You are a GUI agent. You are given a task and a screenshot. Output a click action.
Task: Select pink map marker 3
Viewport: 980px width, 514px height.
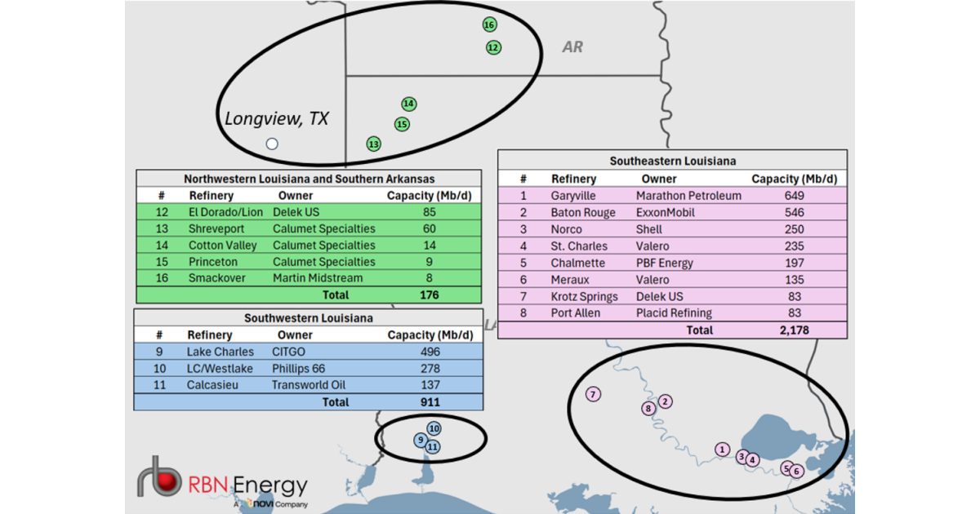pyautogui.click(x=742, y=456)
